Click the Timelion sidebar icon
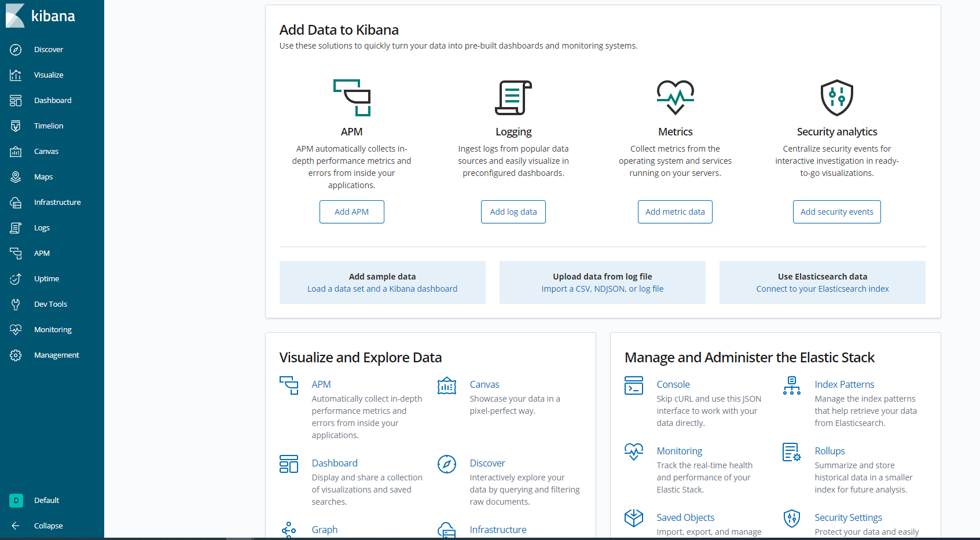 [16, 126]
